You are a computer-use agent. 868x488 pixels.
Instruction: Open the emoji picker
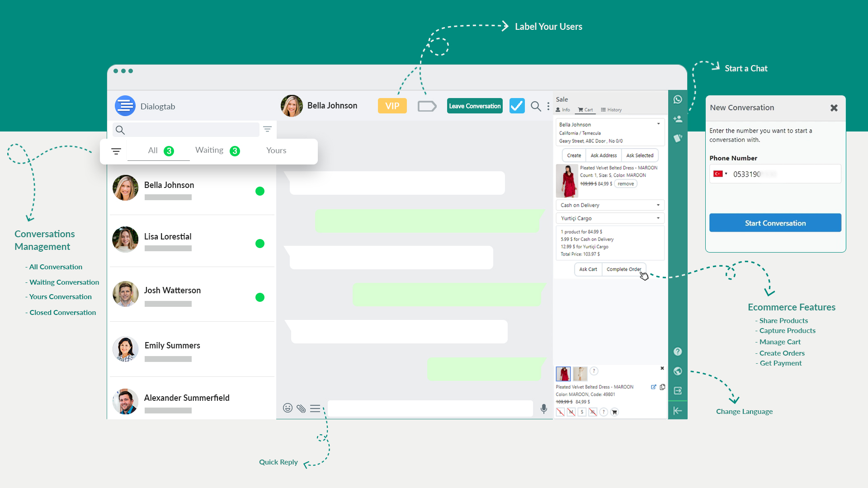click(288, 408)
